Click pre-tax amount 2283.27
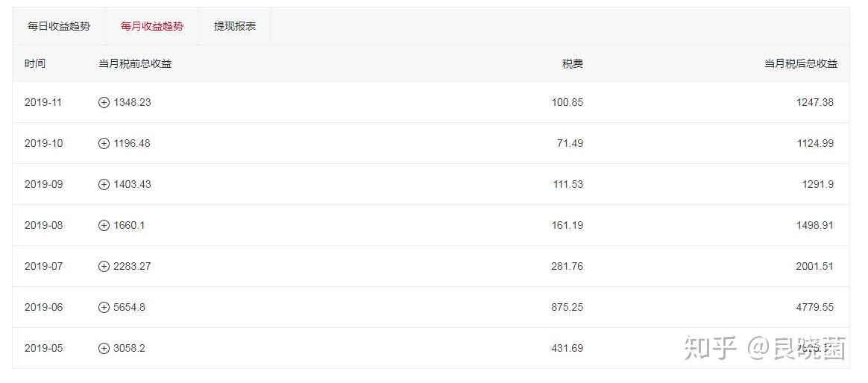868x383 pixels. pyautogui.click(x=132, y=266)
